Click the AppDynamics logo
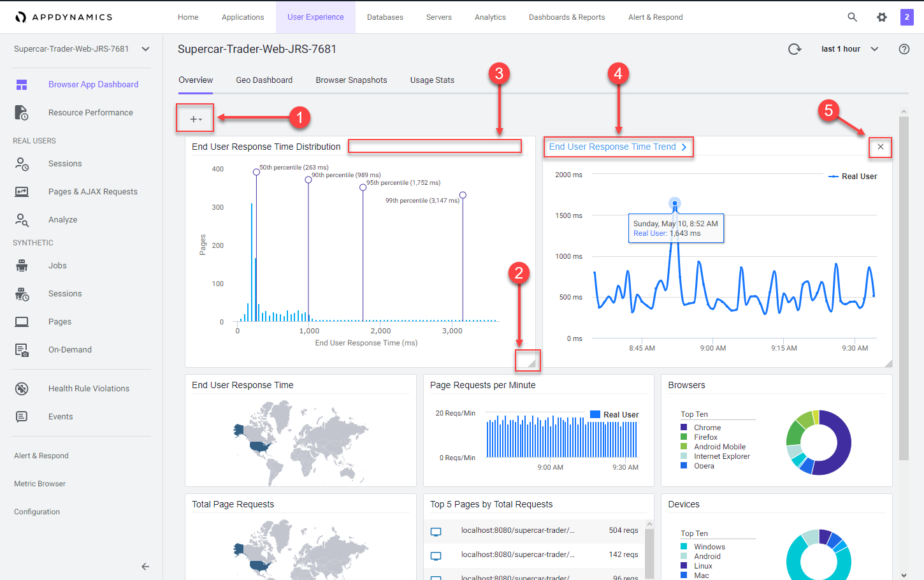 coord(64,17)
